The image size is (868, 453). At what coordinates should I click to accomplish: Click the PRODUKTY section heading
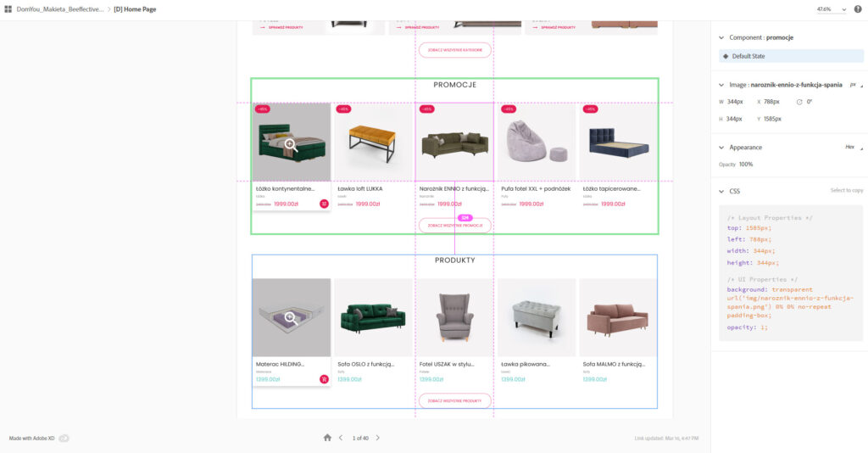point(454,260)
